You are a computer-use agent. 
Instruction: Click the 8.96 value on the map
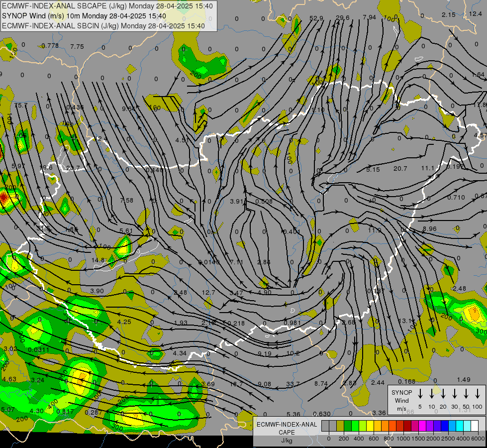click(x=429, y=229)
